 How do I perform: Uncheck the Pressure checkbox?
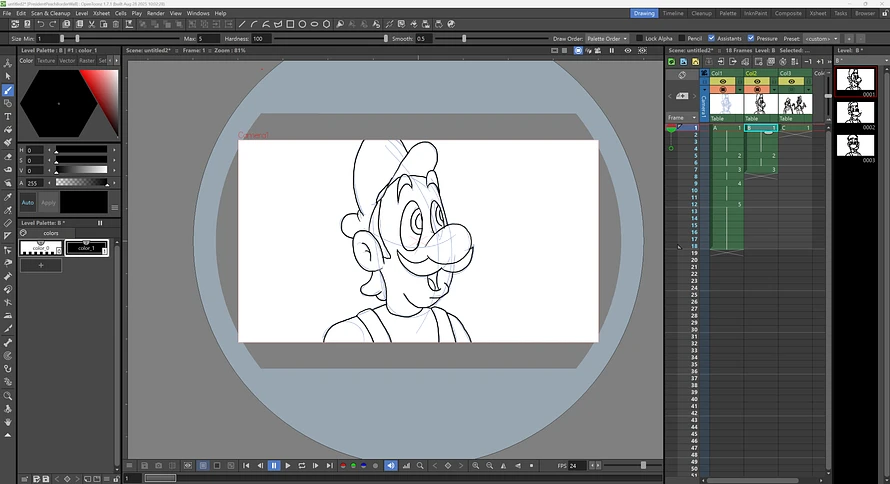coord(751,39)
